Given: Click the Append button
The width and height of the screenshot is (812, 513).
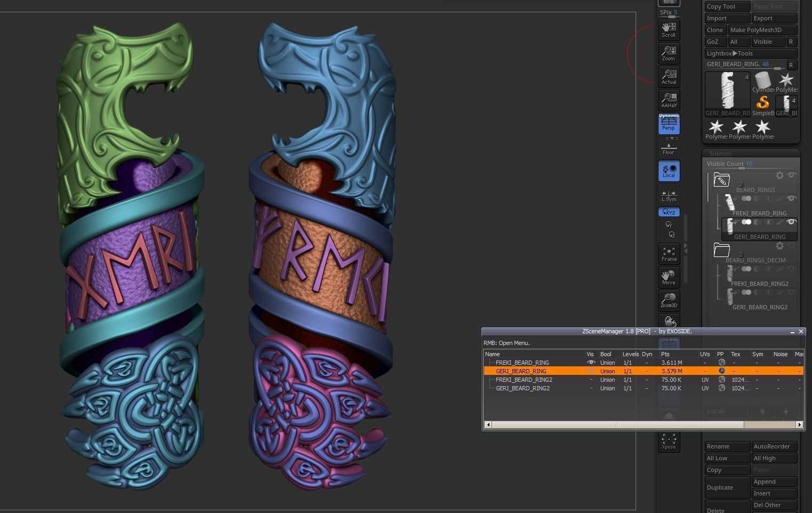Looking at the screenshot, I should point(774,482).
